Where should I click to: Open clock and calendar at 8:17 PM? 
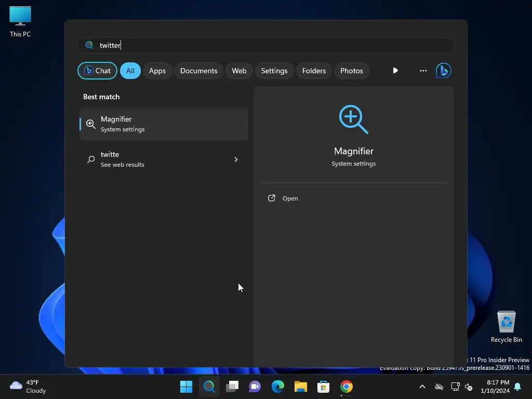(495, 387)
